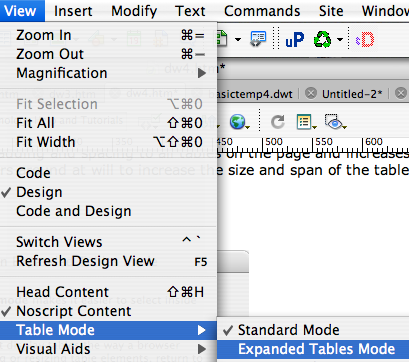Click the refresh arrow icon in document toolbar
409x362 pixels.
click(277, 122)
